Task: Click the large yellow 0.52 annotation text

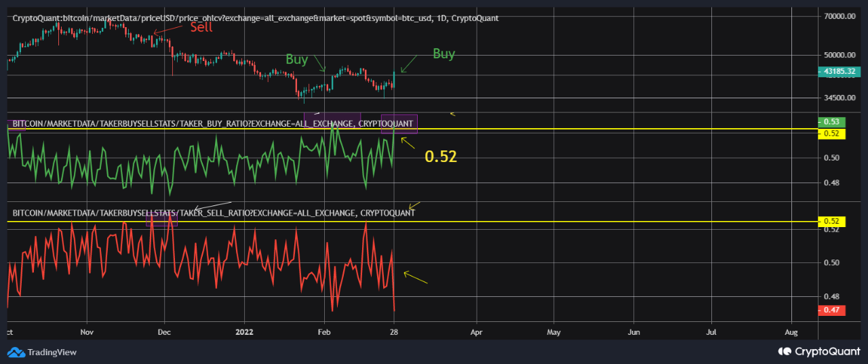Action: tap(441, 157)
